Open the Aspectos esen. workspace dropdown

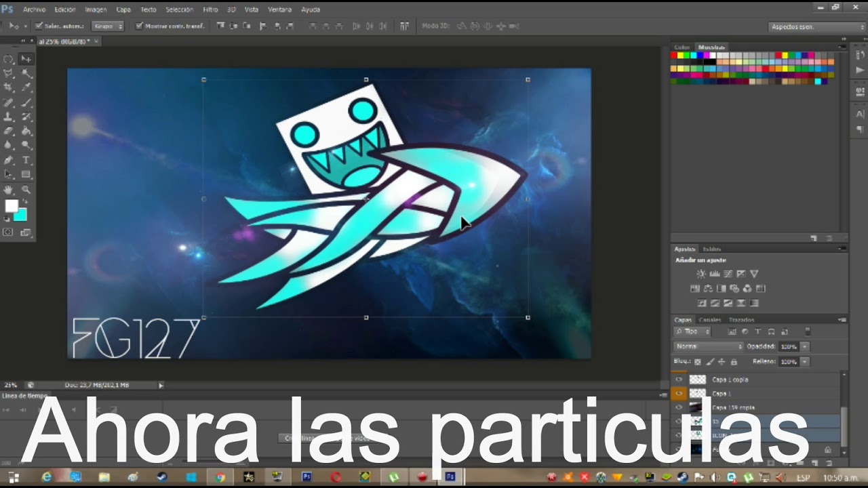[818, 26]
